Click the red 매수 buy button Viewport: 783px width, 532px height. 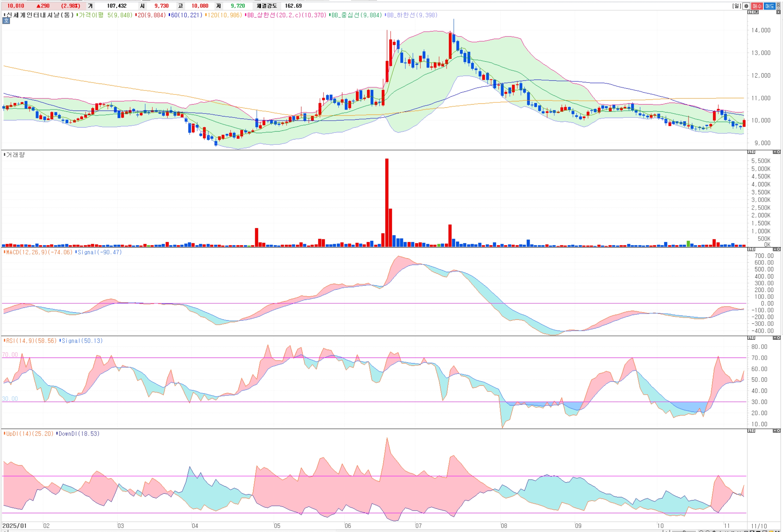[757, 6]
